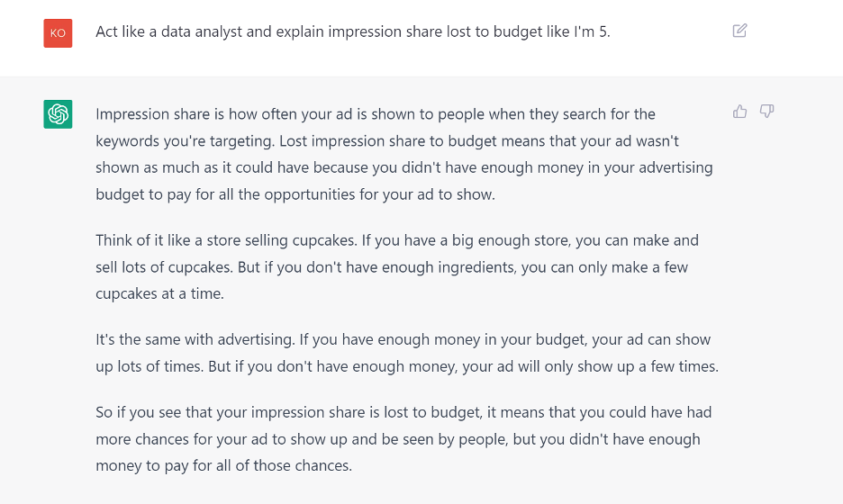Click the word 'opportunities' in the first paragraph

tap(310, 194)
